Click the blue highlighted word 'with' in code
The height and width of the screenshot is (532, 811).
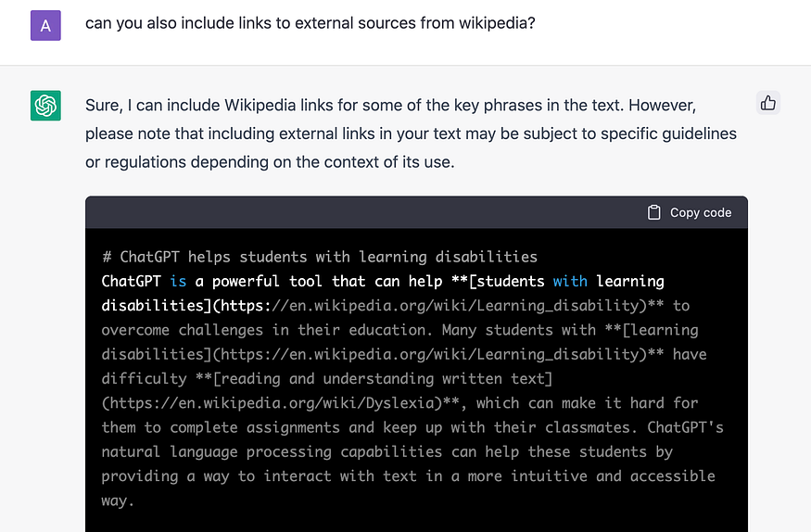pyautogui.click(x=570, y=281)
